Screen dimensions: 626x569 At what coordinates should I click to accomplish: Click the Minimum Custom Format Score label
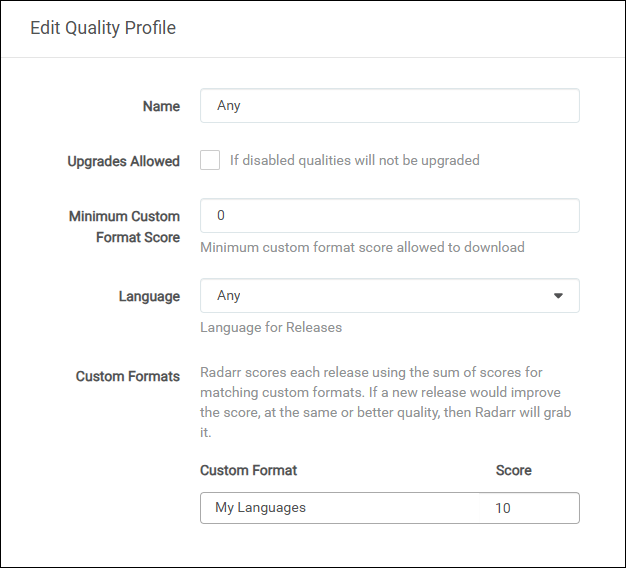coord(124,227)
